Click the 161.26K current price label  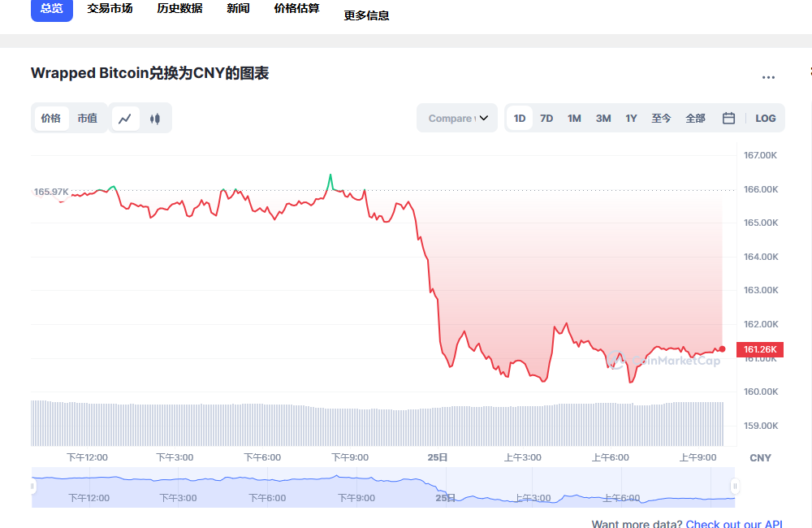[x=760, y=350]
